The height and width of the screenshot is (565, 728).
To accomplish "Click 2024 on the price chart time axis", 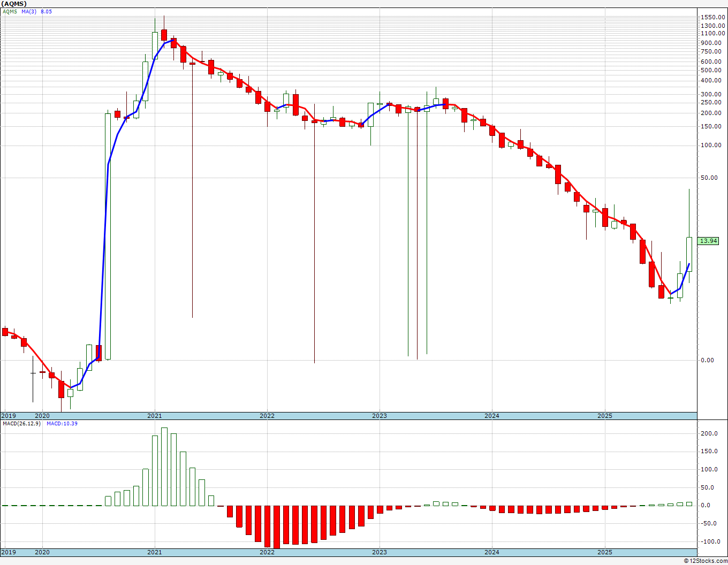I will tap(491, 416).
